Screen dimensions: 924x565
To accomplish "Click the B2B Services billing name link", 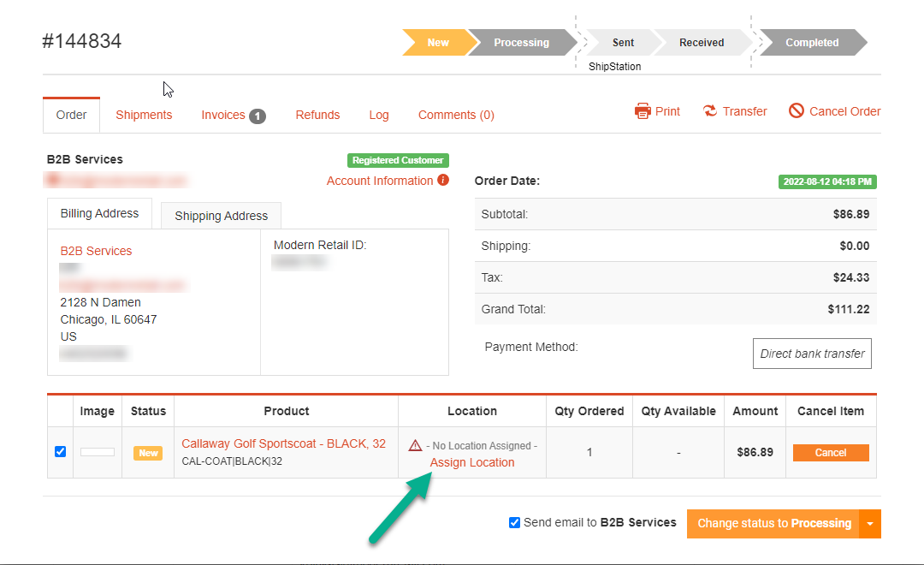I will (96, 251).
